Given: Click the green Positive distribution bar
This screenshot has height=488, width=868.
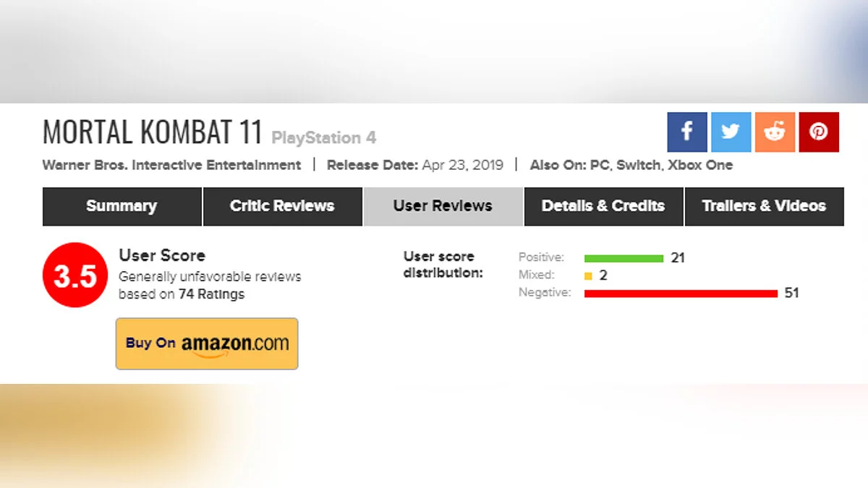Looking at the screenshot, I should (x=624, y=258).
